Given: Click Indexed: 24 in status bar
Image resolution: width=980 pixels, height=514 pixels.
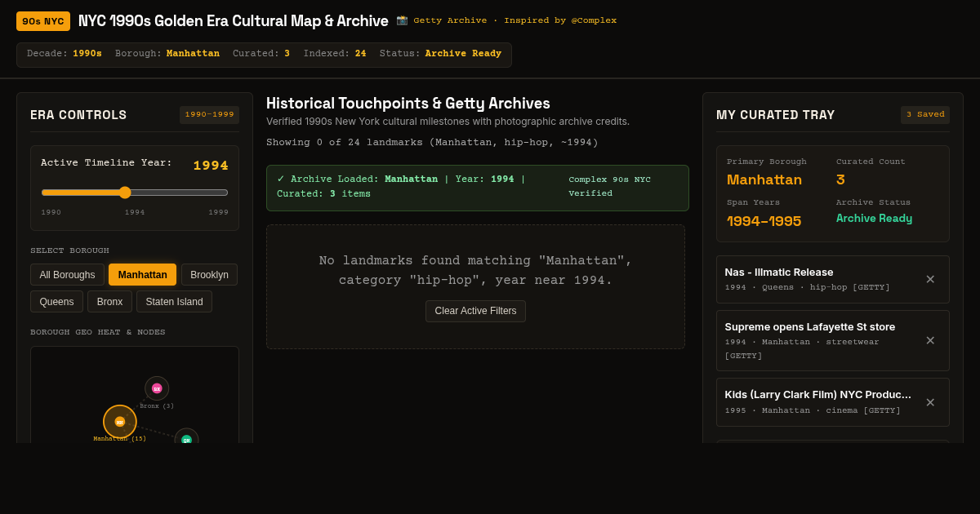Looking at the screenshot, I should pos(335,54).
